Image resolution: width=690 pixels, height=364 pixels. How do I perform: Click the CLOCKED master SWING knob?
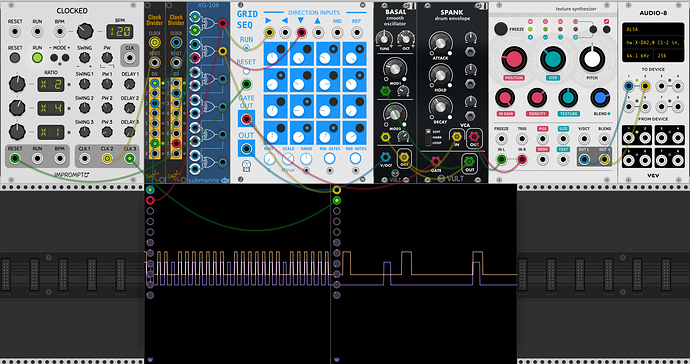point(84,58)
